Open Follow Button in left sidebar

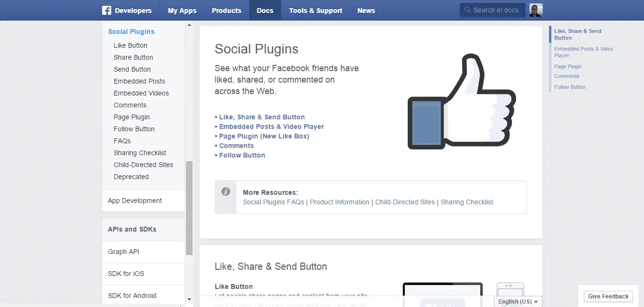pos(134,129)
